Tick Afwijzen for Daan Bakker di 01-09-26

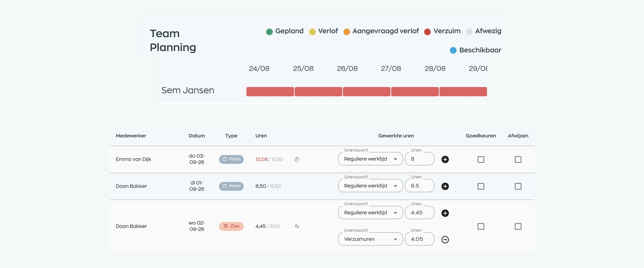coord(518,186)
